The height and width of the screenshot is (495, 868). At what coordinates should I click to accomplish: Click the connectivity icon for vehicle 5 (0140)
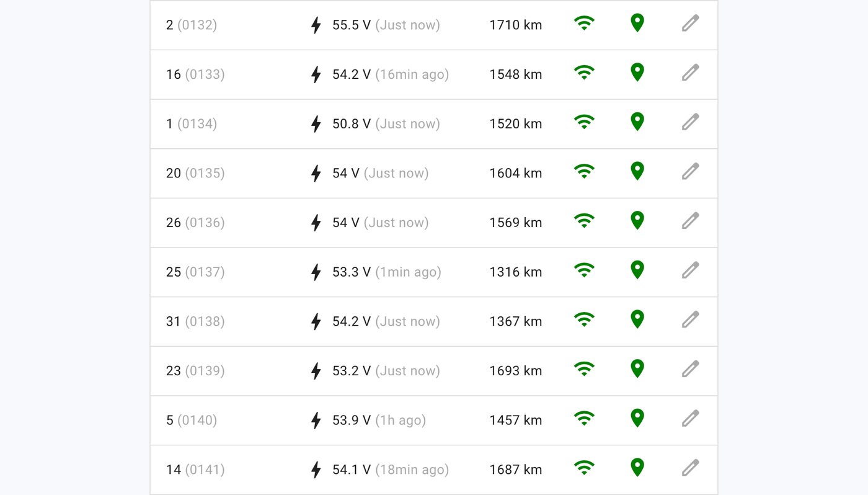(x=584, y=419)
